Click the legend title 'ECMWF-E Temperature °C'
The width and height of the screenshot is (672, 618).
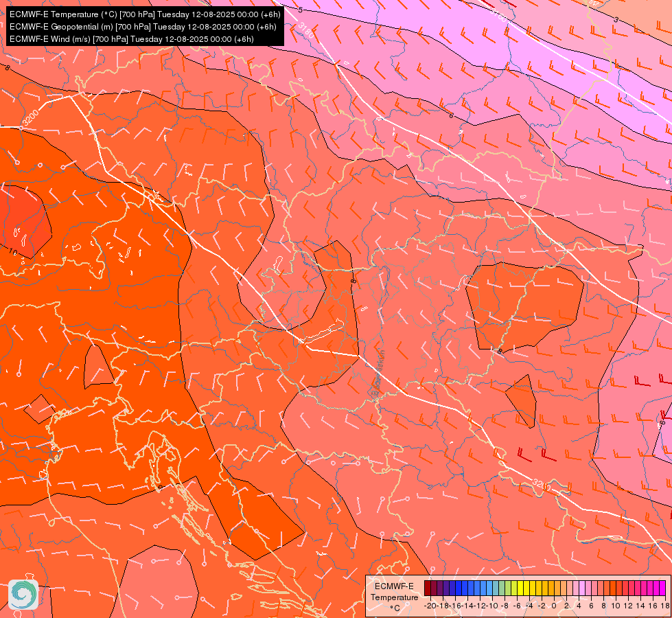pos(394,597)
